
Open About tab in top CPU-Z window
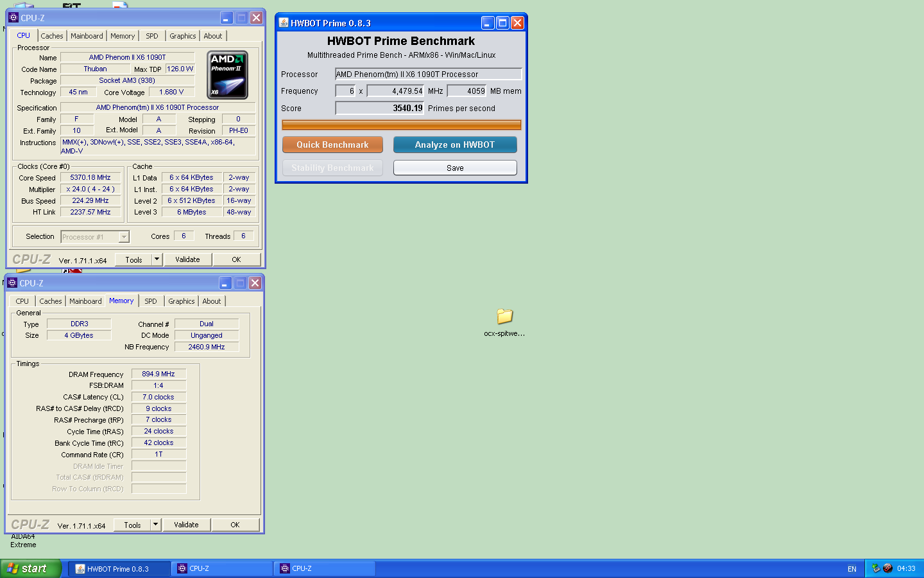tap(213, 36)
